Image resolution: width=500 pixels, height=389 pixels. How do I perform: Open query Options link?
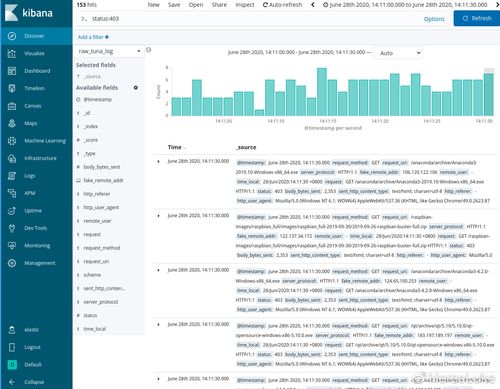[x=434, y=19]
